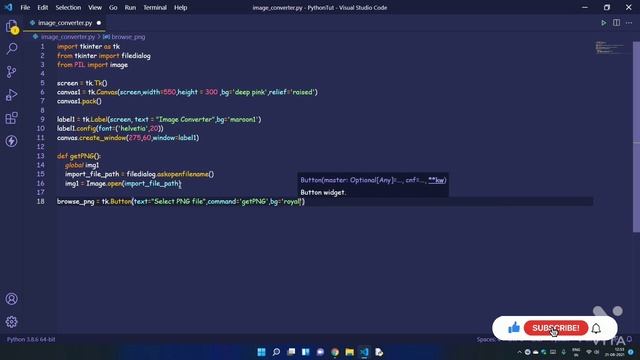Click the Subscribe button overlay
The width and height of the screenshot is (640, 360).
(x=556, y=328)
